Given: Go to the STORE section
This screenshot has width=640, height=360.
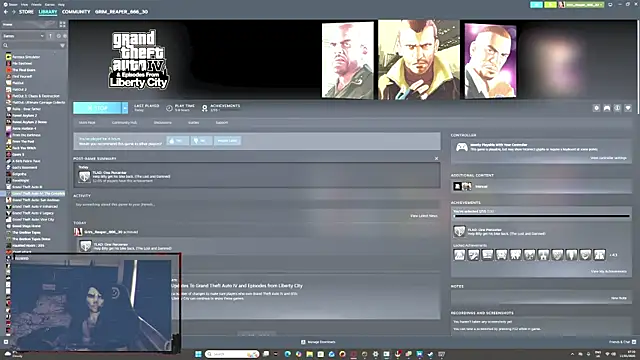Looking at the screenshot, I should (x=26, y=12).
